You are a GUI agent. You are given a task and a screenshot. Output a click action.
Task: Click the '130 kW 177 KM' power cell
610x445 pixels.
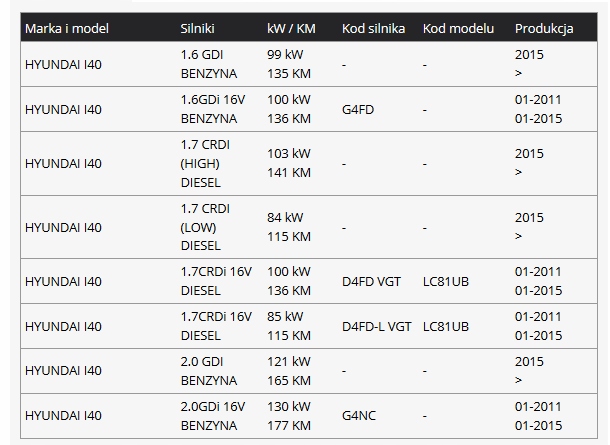[x=290, y=414]
